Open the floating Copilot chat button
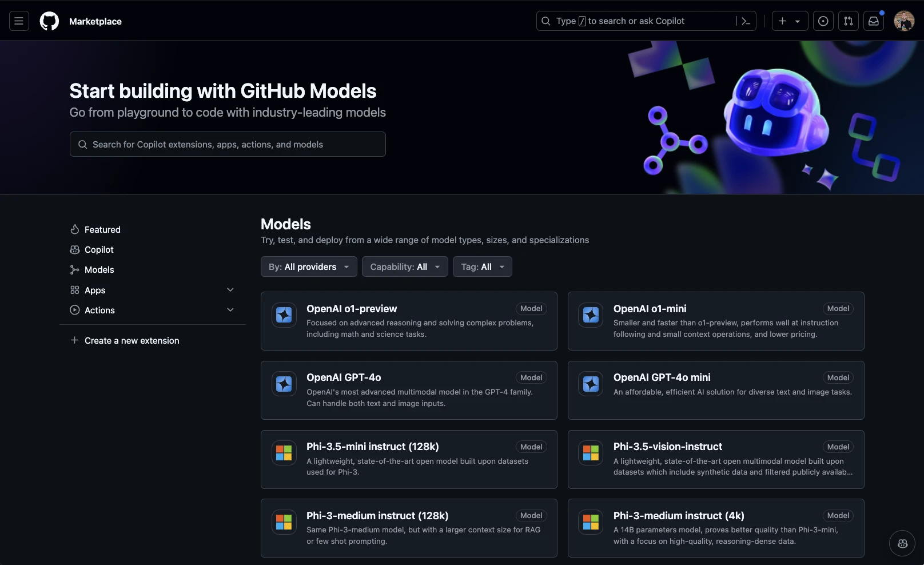 coord(902,543)
